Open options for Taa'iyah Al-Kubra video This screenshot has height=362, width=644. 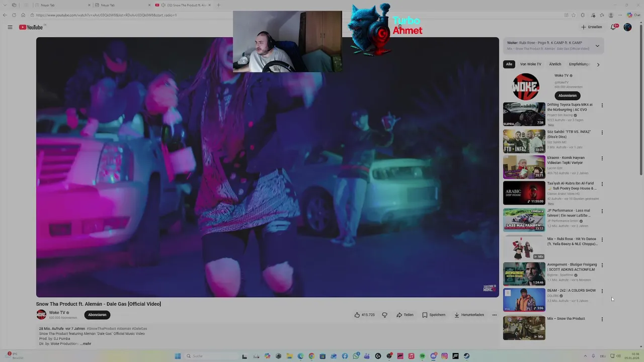[x=602, y=184]
